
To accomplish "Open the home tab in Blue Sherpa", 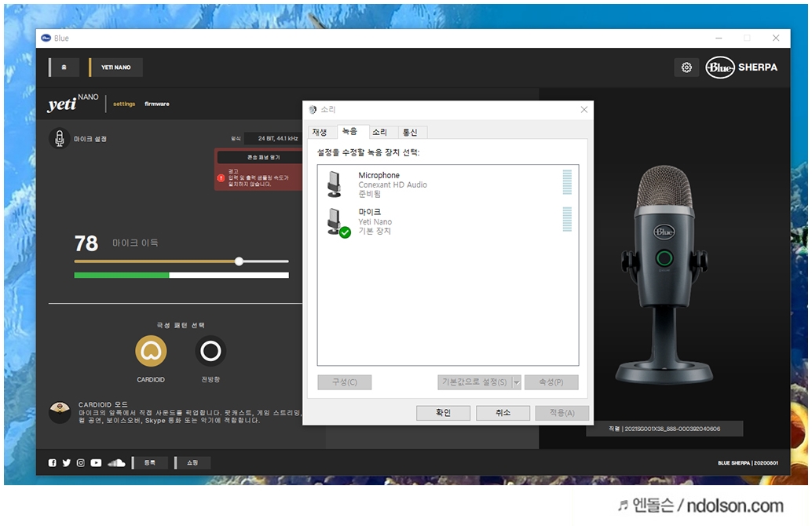I will pyautogui.click(x=64, y=68).
